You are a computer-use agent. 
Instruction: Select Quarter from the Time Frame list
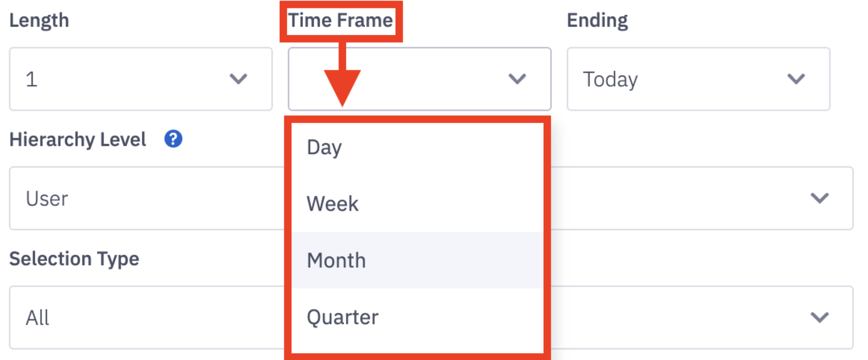[x=417, y=317]
